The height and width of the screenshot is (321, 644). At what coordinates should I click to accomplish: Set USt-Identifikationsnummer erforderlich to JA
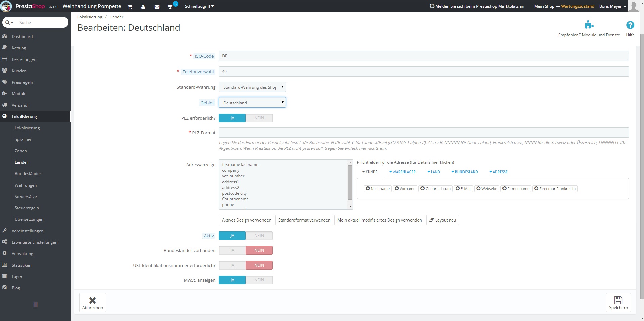232,265
